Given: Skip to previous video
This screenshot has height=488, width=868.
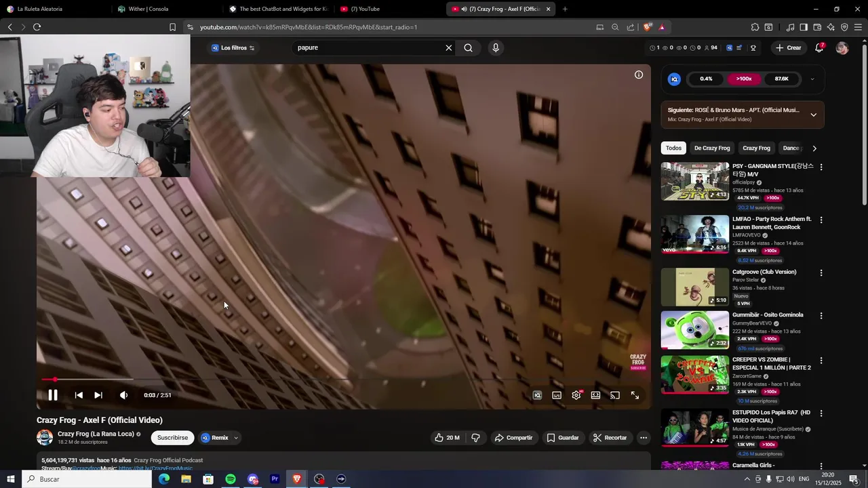Looking at the screenshot, I should (x=79, y=395).
